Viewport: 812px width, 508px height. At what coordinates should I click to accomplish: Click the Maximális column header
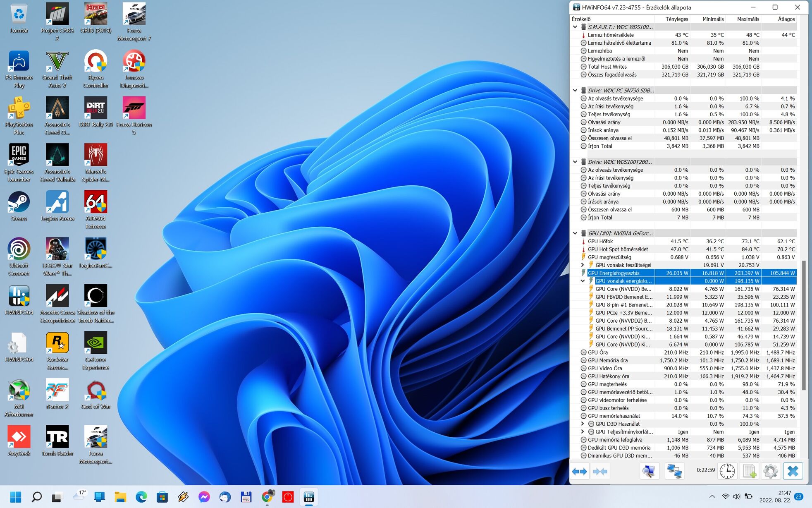point(748,19)
